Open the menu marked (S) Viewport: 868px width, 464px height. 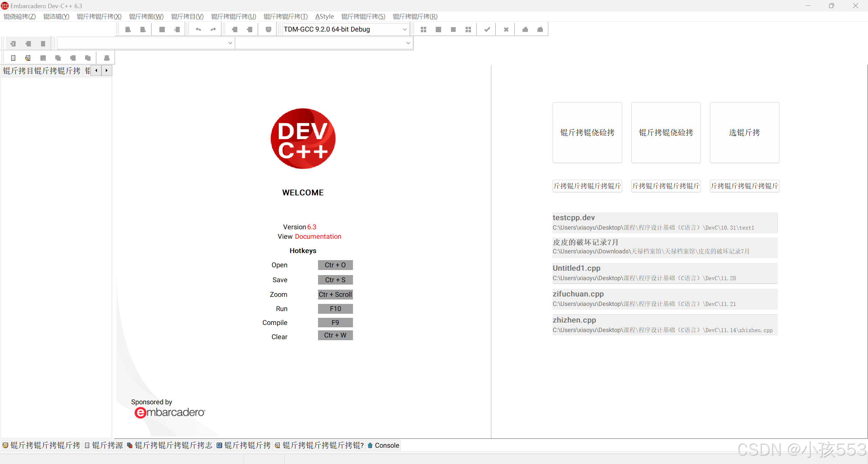pyautogui.click(x=363, y=17)
